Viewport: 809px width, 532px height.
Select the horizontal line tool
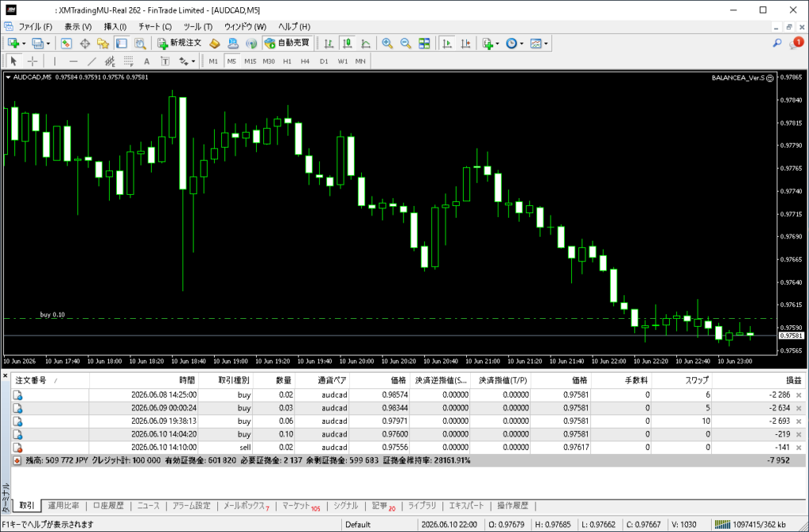[x=73, y=62]
